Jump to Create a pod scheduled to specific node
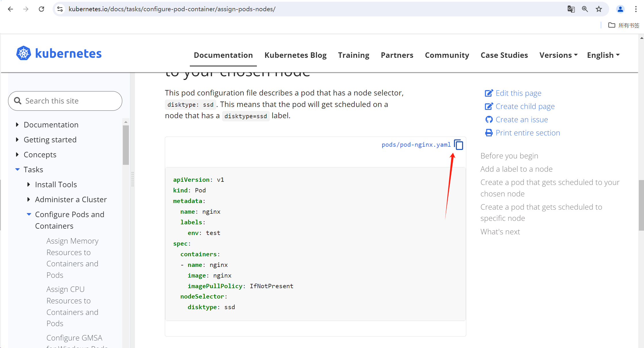The width and height of the screenshot is (644, 348). pos(541,212)
